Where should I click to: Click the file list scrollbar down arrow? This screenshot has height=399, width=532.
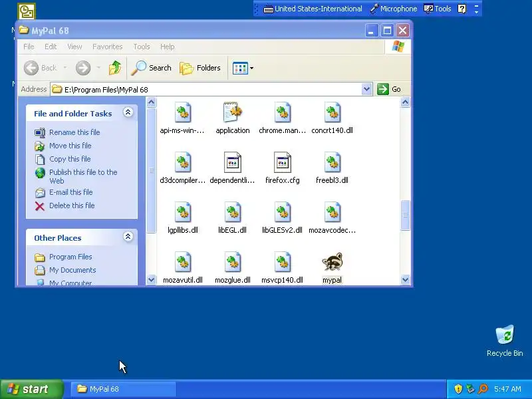point(405,280)
